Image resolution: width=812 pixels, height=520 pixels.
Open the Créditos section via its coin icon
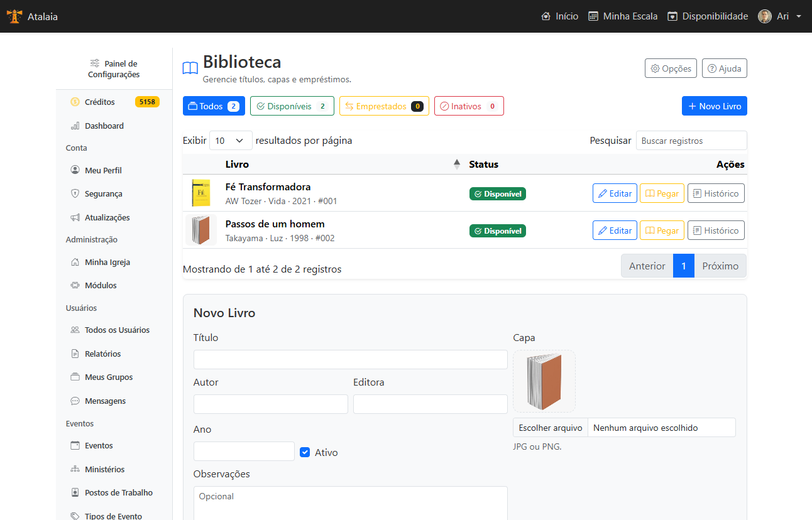click(x=75, y=101)
